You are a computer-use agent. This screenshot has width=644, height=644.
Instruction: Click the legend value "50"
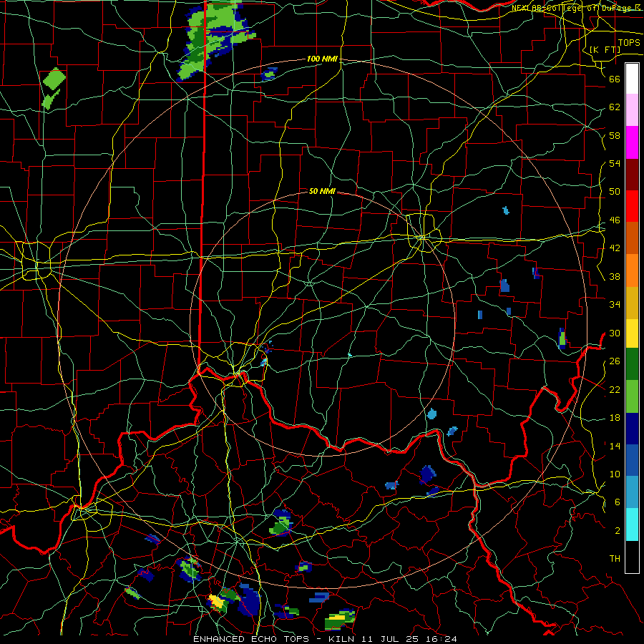[615, 192]
